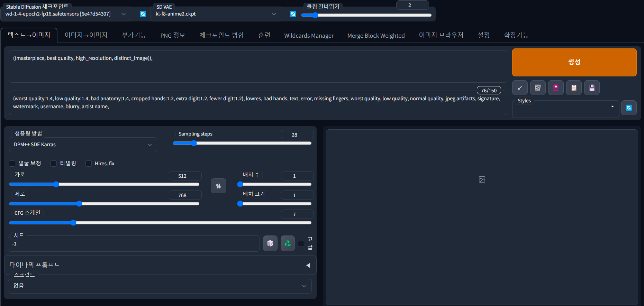Refresh the Stable Diffusion checkpoint list
644x306 pixels.
coord(143,14)
